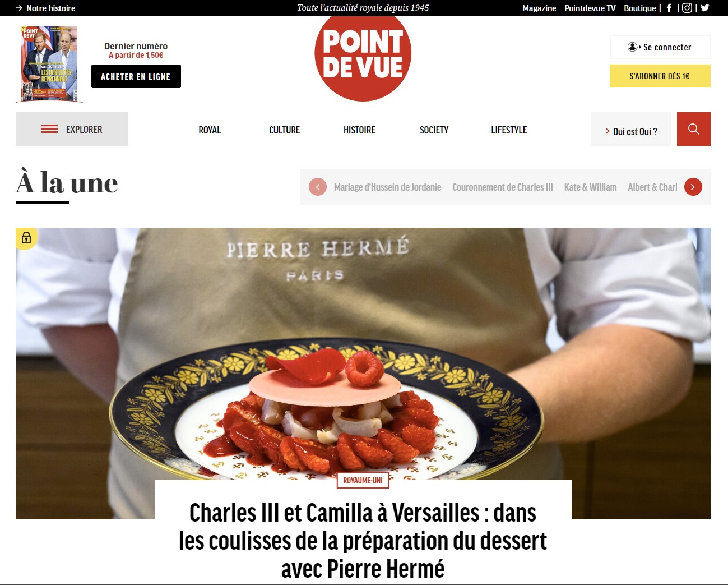Click the hamburger Explorer menu icon
Image resolution: width=728 pixels, height=585 pixels.
(x=49, y=129)
